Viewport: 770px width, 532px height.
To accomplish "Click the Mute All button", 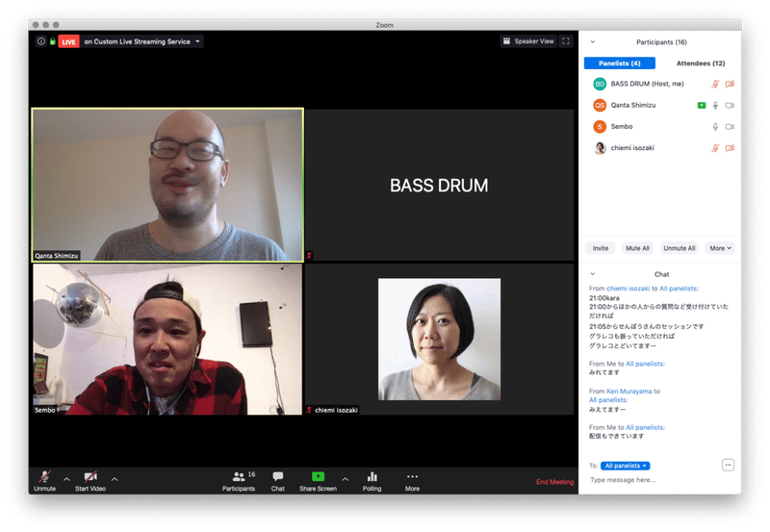I will [637, 248].
